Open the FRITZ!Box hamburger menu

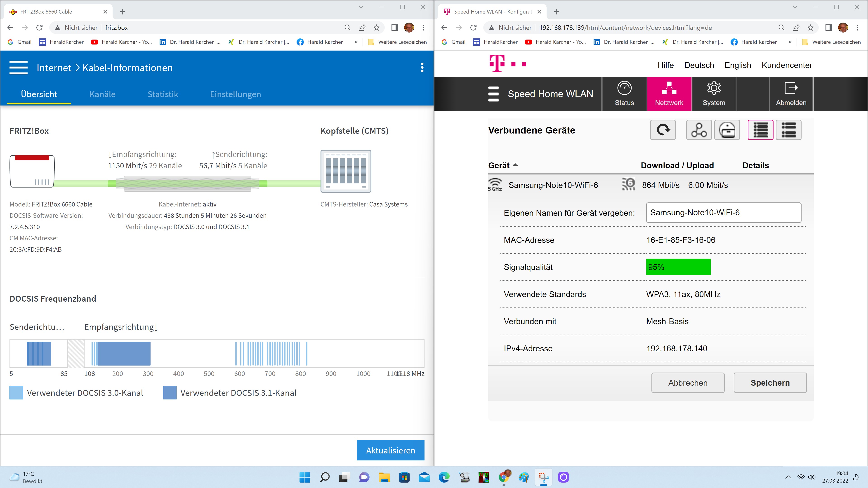19,67
